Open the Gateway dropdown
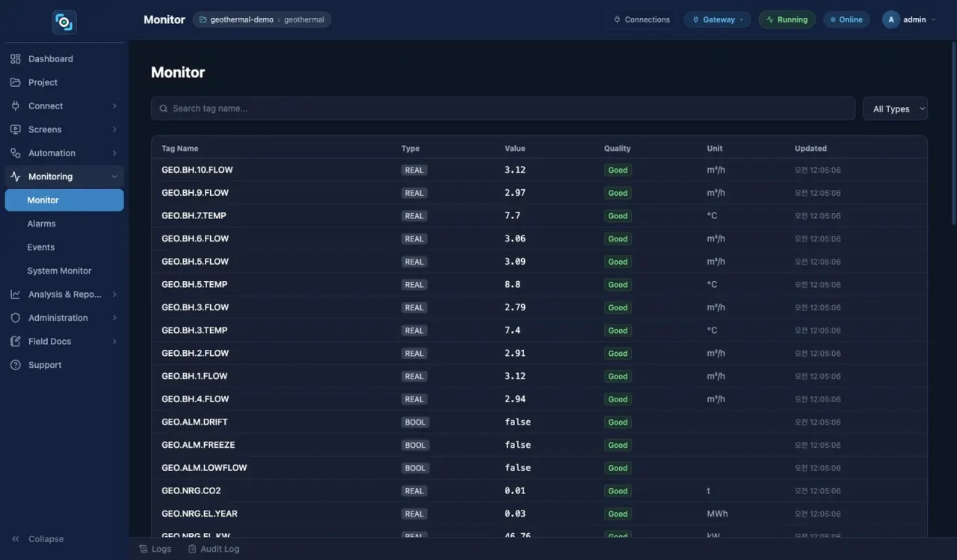Screen dimensions: 957x560 718,20
